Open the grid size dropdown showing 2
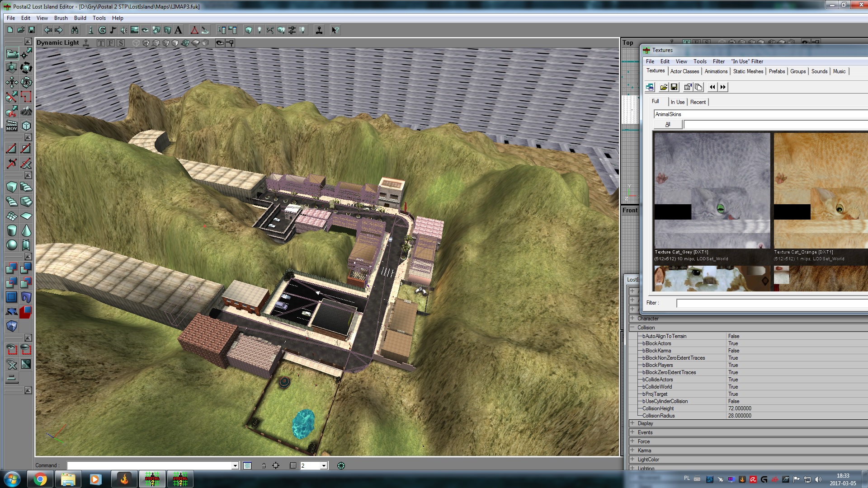The width and height of the screenshot is (868, 488). [324, 466]
